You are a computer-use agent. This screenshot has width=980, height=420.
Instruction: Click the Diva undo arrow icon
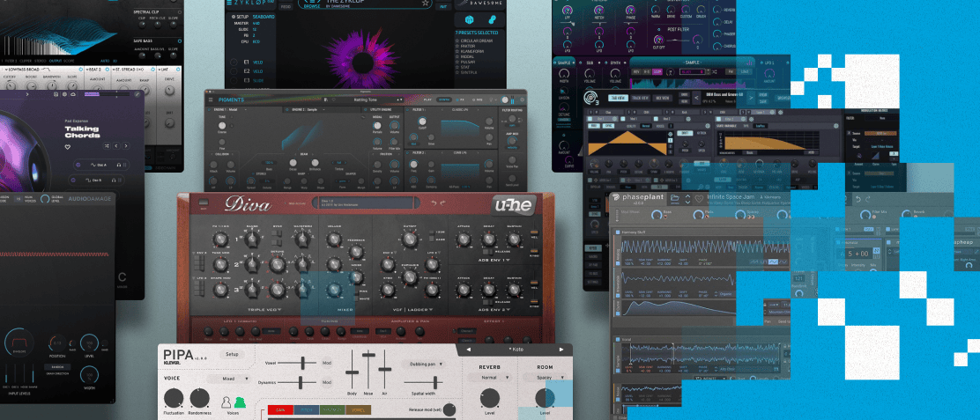pos(434,204)
